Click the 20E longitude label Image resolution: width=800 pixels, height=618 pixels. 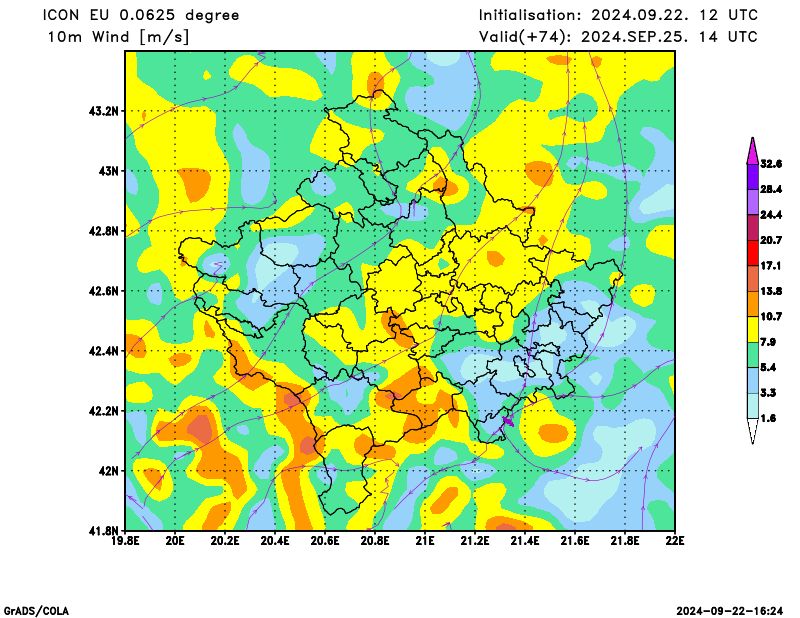[176, 541]
